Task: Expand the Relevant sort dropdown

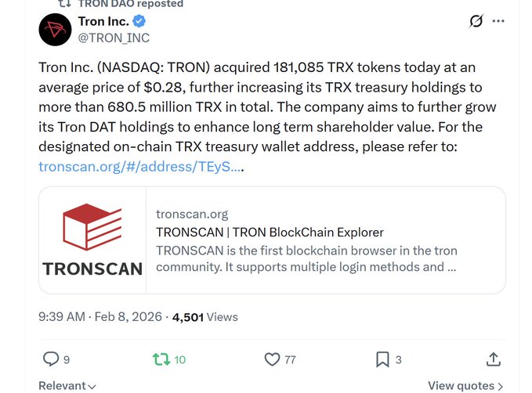Action: pos(67,385)
